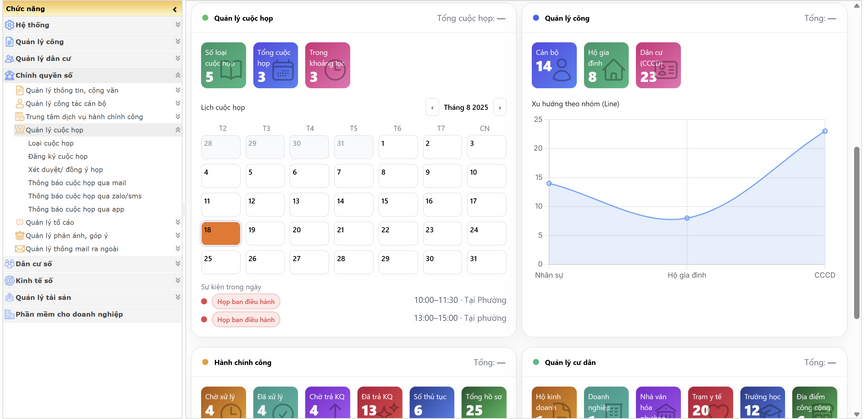Open Đăng ký cuộc họp menu item
864x419 pixels.
pyautogui.click(x=58, y=157)
